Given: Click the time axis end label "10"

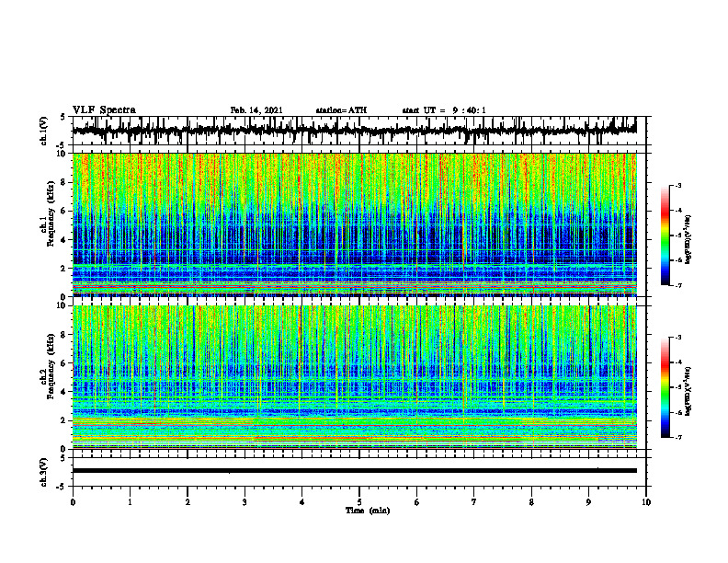Looking at the screenshot, I should 646,502.
